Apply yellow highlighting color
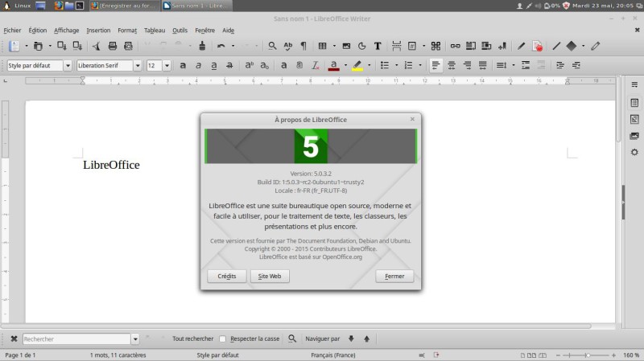Screen dimensions: 644x361 tap(357, 65)
